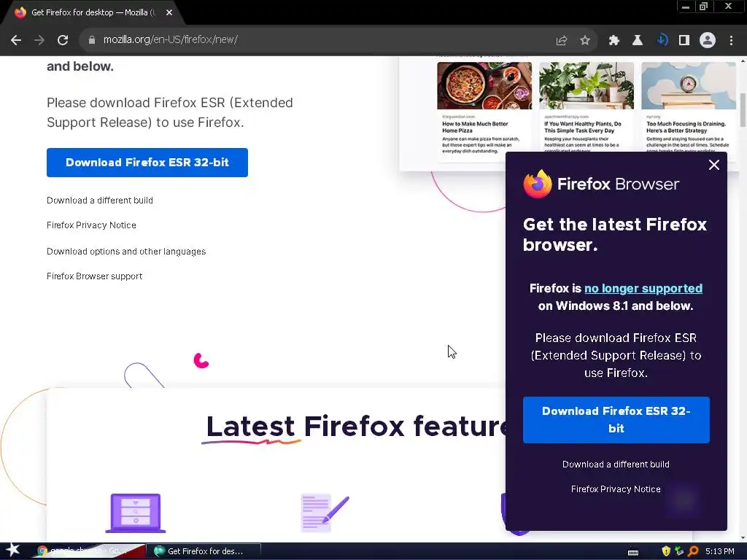747x560 pixels.
Task: Open the focusing strategy article thumbnail
Action: (689, 86)
